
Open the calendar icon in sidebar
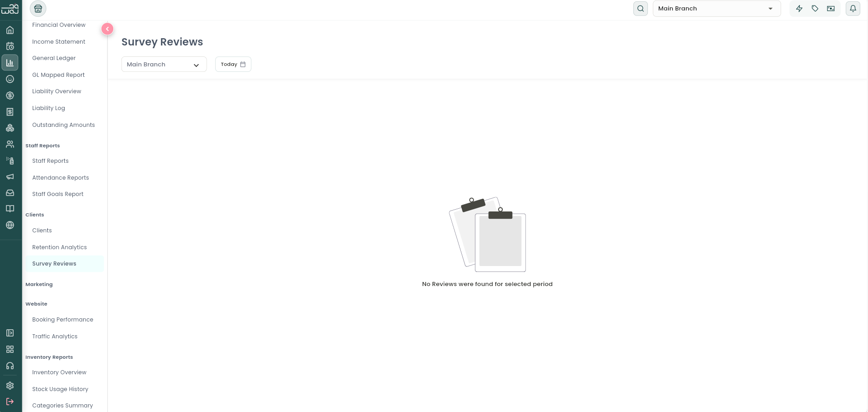10,46
